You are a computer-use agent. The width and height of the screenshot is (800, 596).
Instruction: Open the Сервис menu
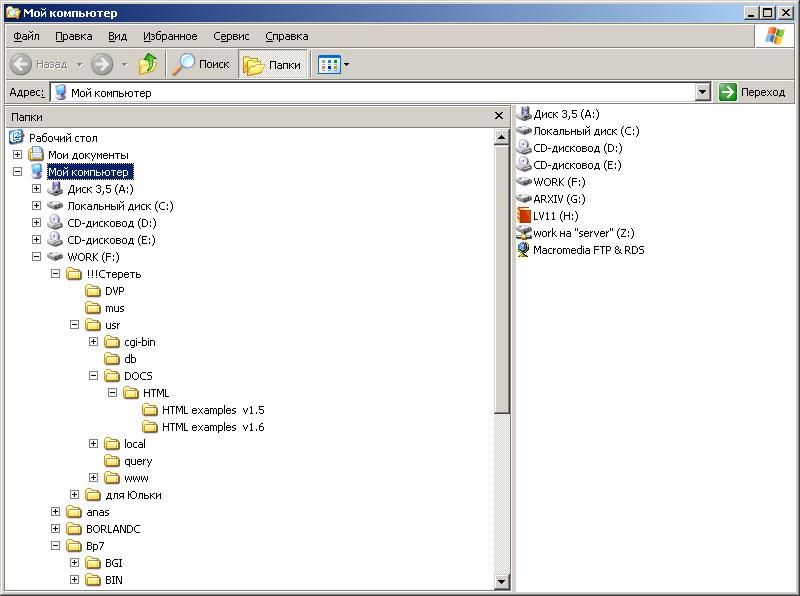(x=231, y=36)
